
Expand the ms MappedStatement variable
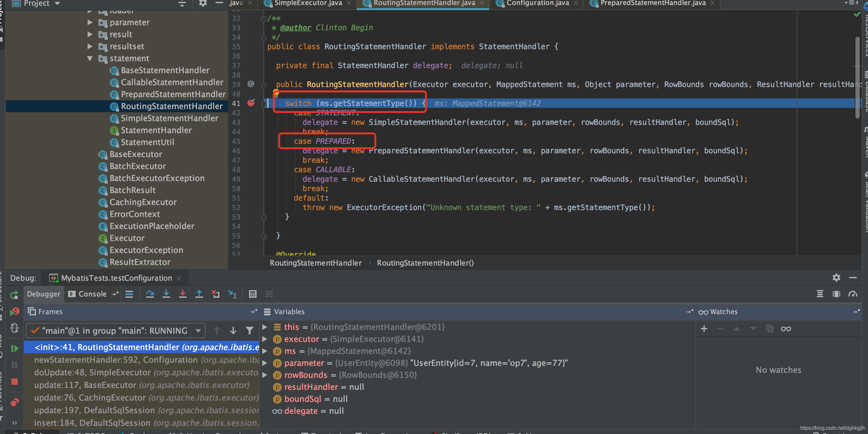point(265,351)
